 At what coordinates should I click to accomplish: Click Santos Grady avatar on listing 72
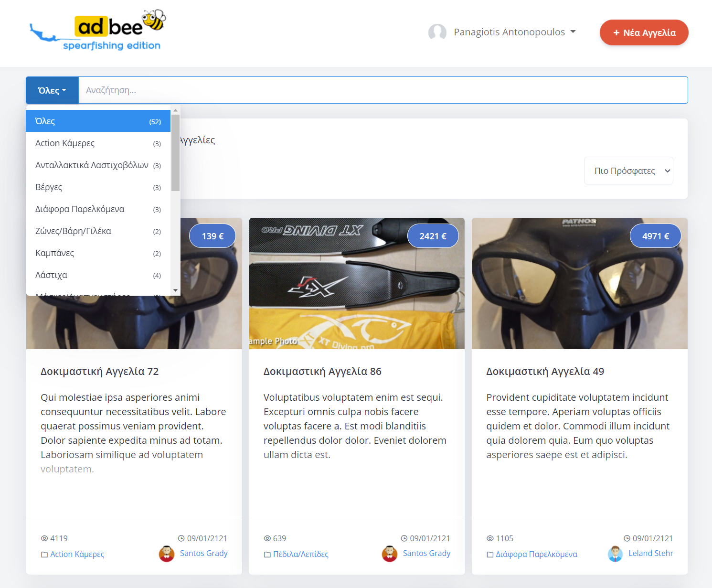[x=167, y=554]
